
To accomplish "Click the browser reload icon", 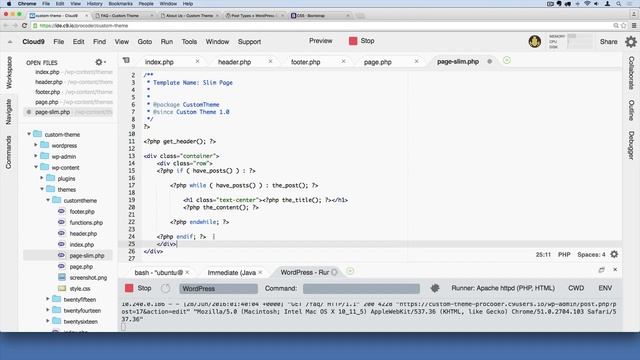I will pos(24,26).
